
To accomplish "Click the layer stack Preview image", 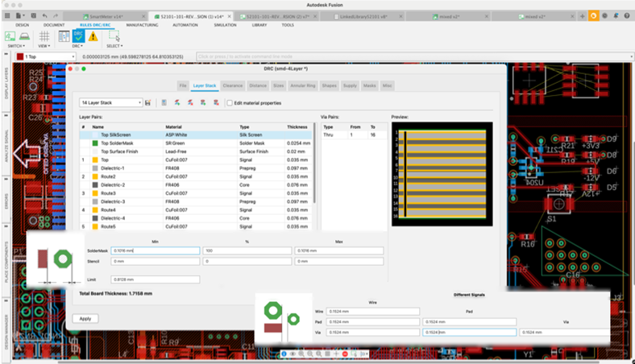I will 442,174.
